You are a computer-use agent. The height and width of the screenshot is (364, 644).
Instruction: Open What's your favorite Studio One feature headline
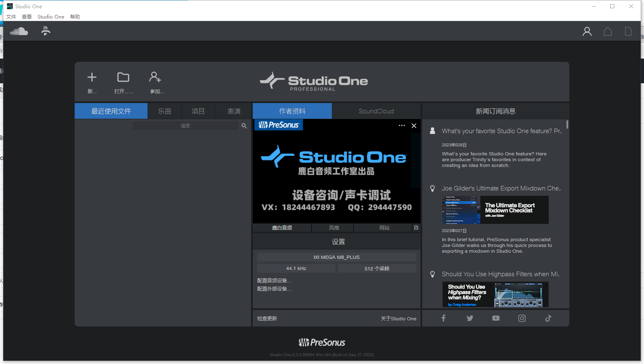tap(502, 131)
